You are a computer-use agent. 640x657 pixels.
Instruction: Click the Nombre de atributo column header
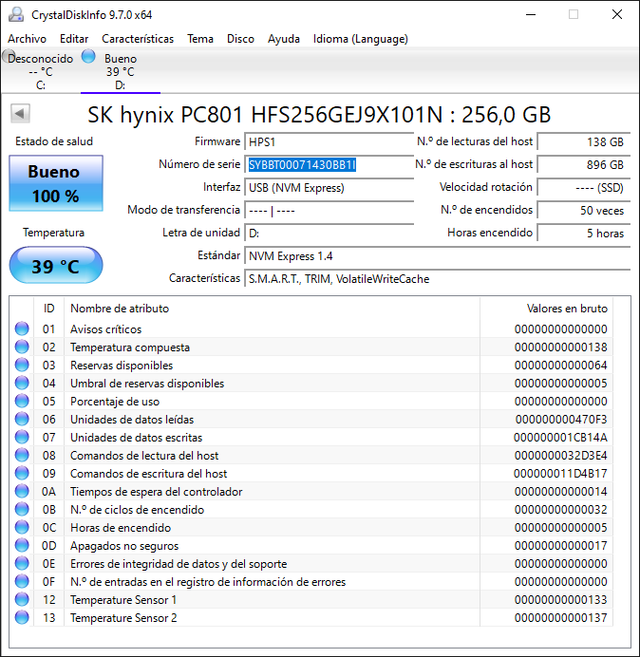[x=272, y=308]
